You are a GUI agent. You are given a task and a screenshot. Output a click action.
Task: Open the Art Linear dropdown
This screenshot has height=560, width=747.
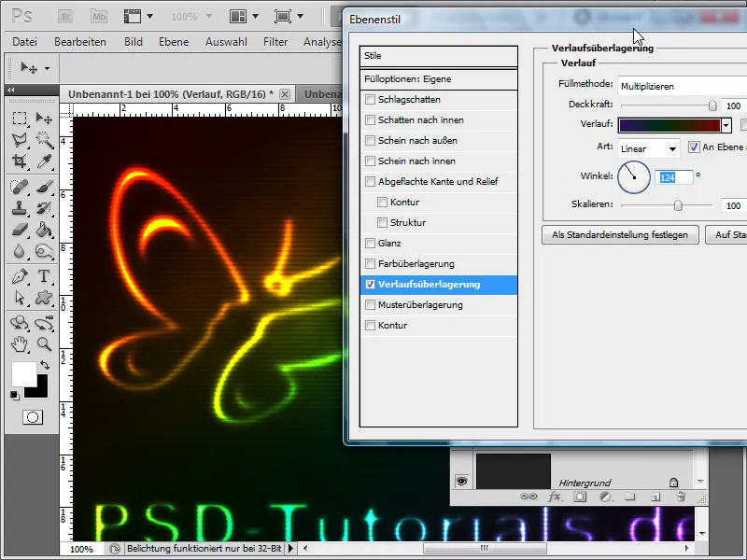coord(649,148)
